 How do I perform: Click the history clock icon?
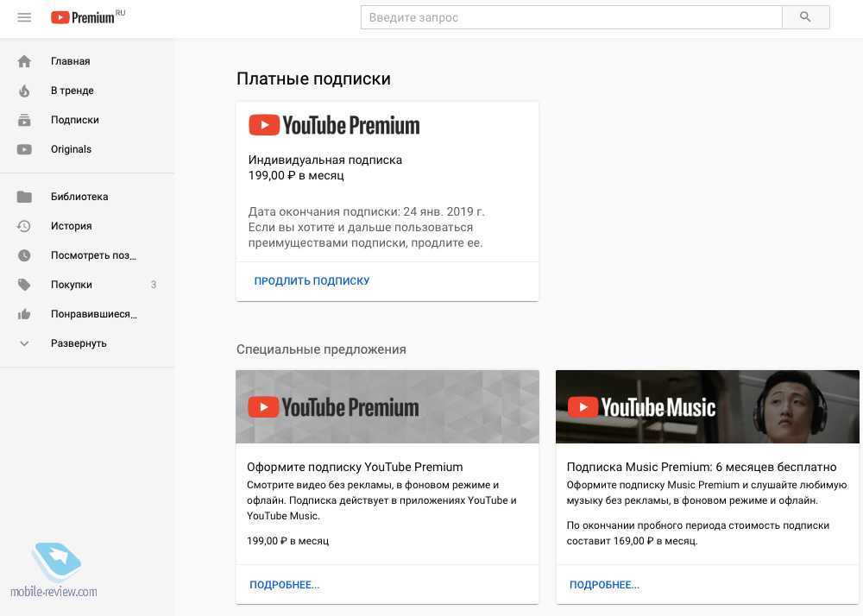[x=24, y=226]
